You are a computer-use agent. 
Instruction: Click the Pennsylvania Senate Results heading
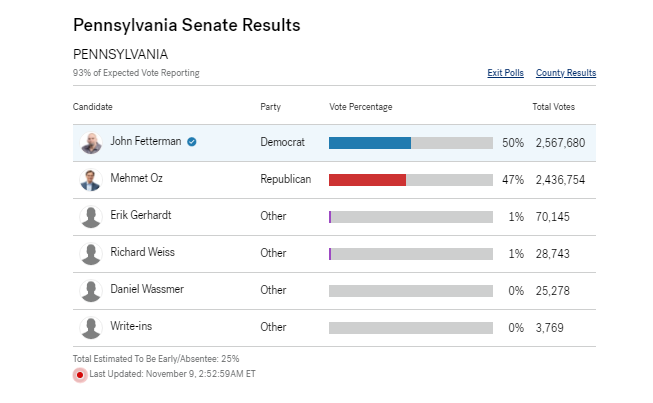pos(187,23)
